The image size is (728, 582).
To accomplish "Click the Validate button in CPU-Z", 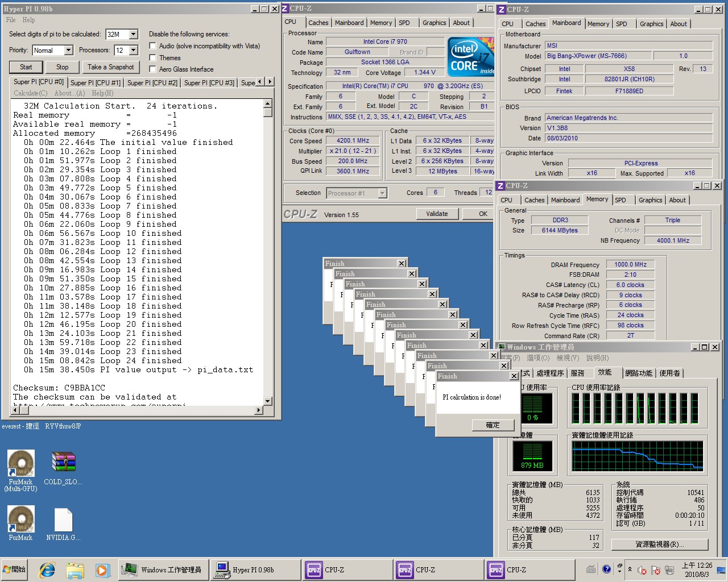I will pos(437,214).
